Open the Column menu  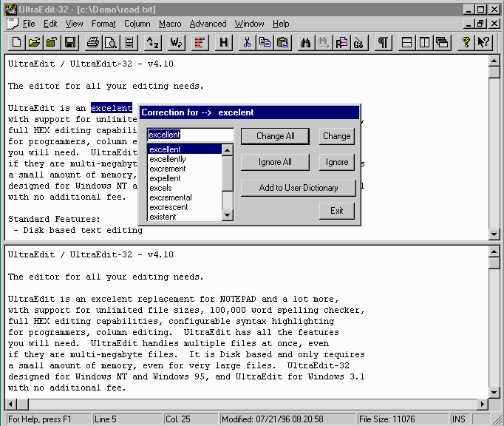coord(137,24)
